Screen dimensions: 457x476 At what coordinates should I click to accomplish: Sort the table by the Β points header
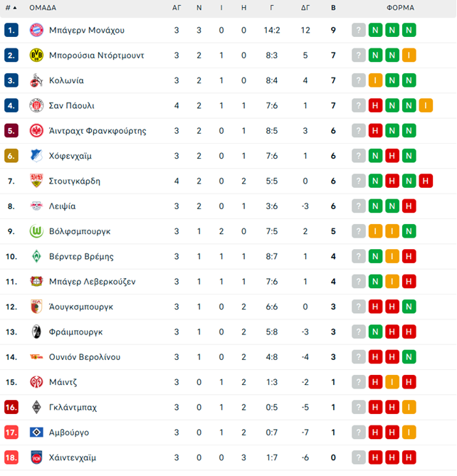333,8
